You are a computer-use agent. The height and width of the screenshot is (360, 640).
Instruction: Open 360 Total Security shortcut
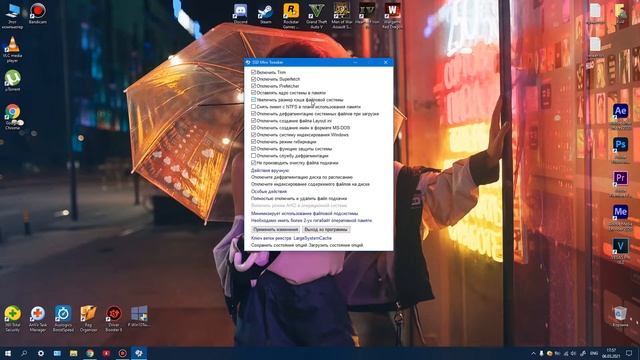(x=13, y=319)
